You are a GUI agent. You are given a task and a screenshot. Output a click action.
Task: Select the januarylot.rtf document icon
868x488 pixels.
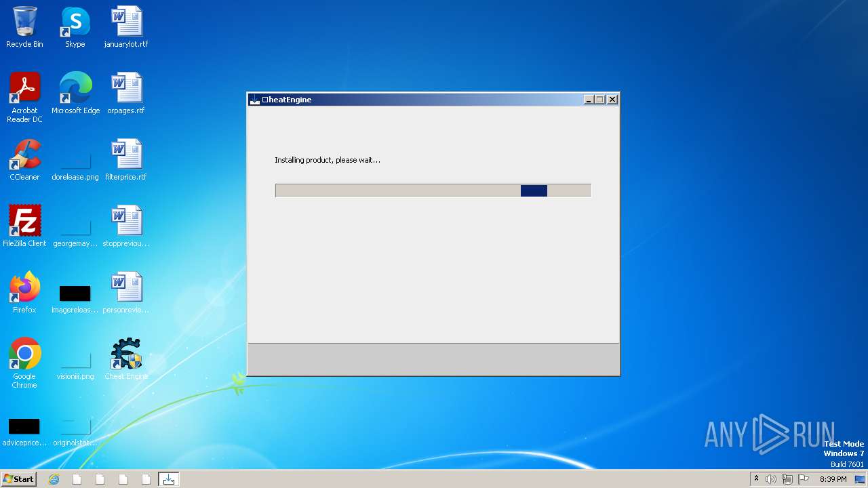tap(126, 28)
